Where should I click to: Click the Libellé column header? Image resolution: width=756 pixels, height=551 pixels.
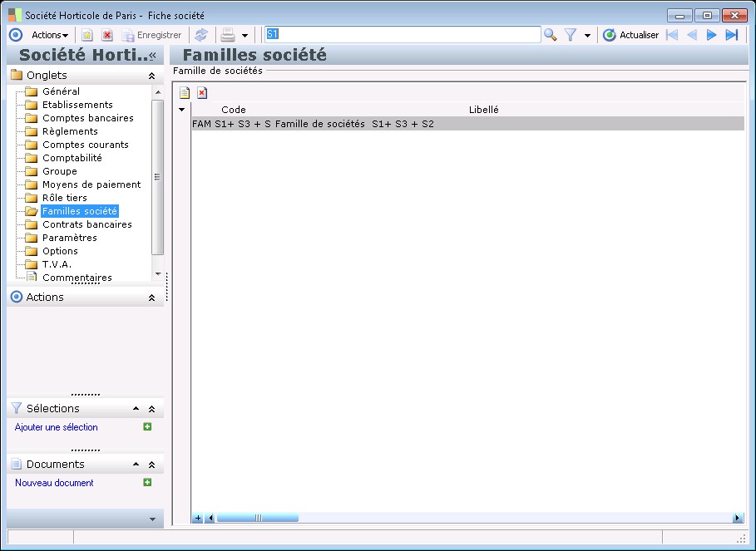pyautogui.click(x=483, y=110)
